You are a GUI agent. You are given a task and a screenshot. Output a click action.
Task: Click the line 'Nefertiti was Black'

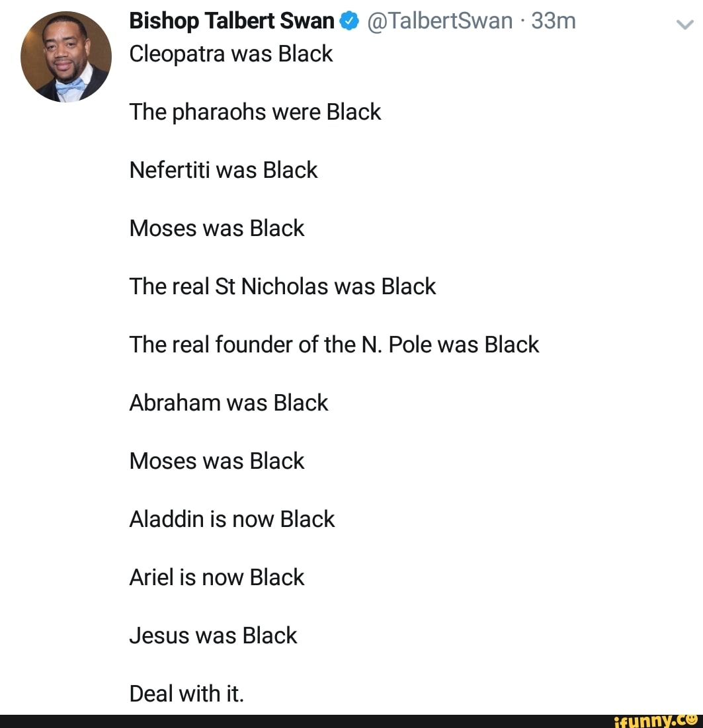(223, 170)
